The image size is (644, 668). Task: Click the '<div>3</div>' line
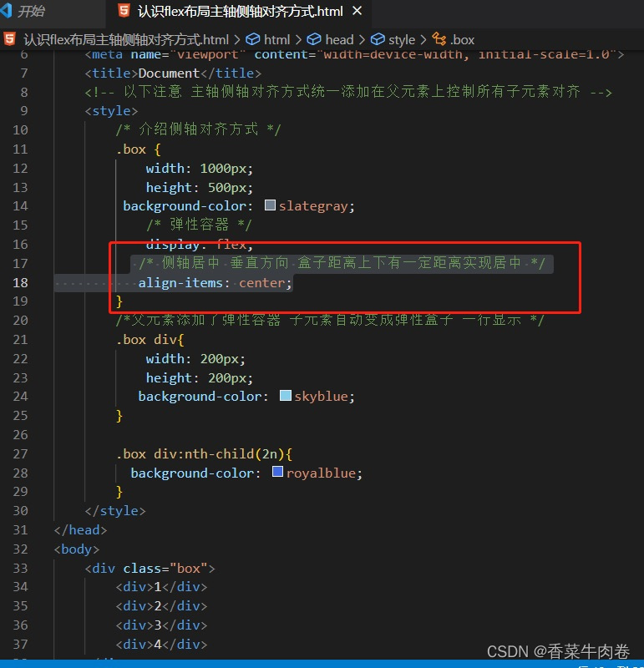coord(161,625)
